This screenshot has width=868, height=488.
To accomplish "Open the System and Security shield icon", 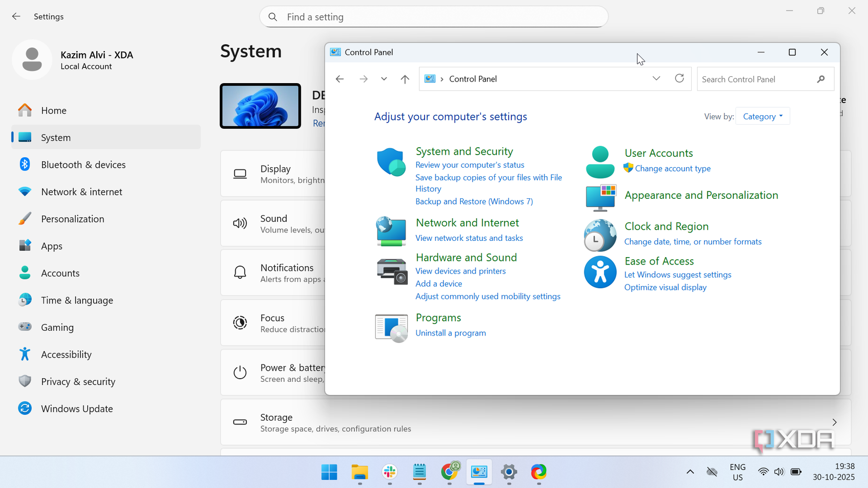I will coord(391,162).
